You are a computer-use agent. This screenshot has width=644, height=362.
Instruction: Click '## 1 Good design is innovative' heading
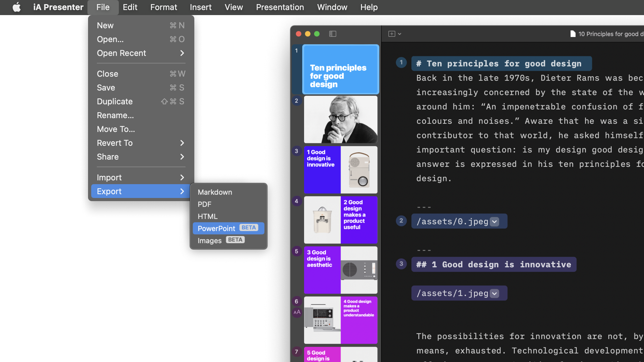tap(494, 265)
